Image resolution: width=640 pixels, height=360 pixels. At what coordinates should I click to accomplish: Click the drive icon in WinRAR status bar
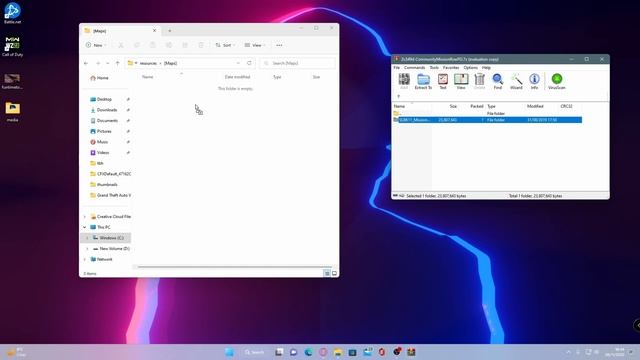tap(396, 196)
